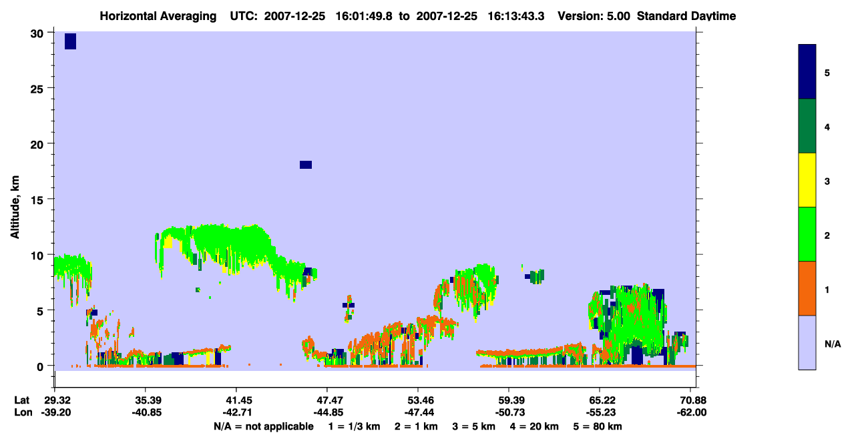Click the Lon row label
This screenshot has height=445, width=868.
[x=22, y=412]
